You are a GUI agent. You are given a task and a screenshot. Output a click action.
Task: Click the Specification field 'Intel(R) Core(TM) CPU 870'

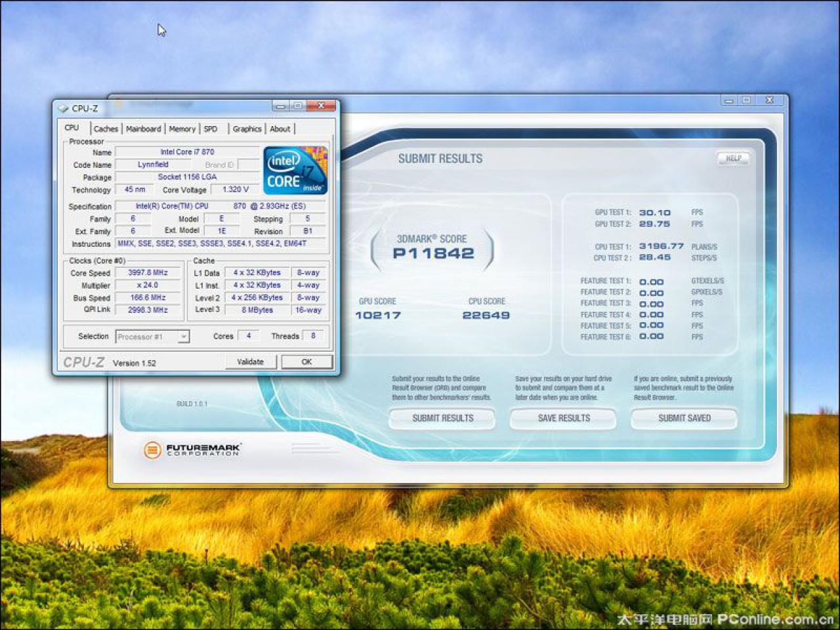(220, 206)
